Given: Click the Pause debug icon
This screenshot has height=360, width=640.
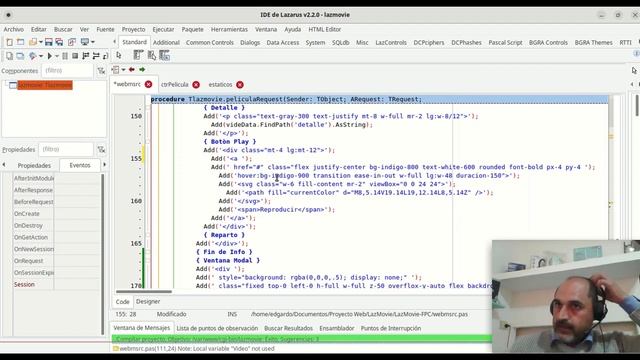Looking at the screenshot, I should click(x=65, y=56).
